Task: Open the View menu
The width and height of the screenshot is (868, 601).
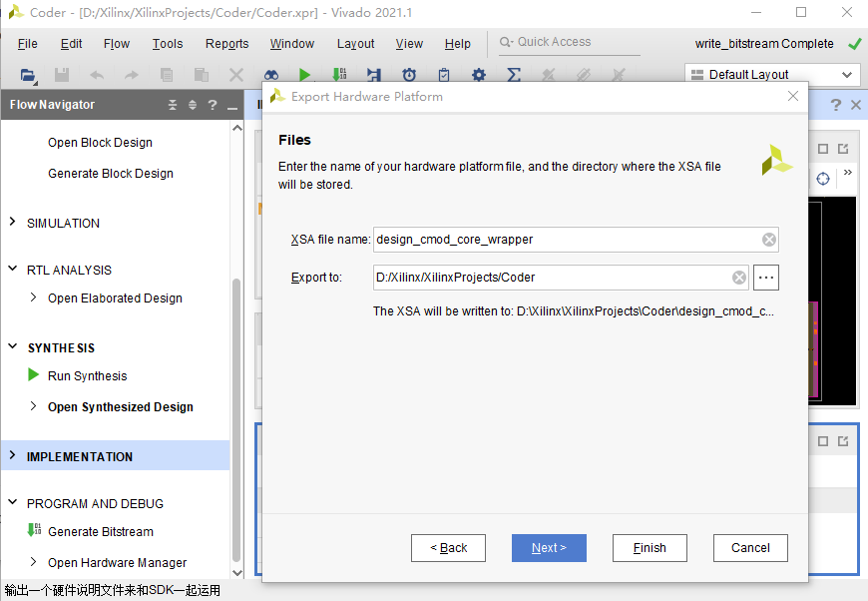Action: point(409,44)
